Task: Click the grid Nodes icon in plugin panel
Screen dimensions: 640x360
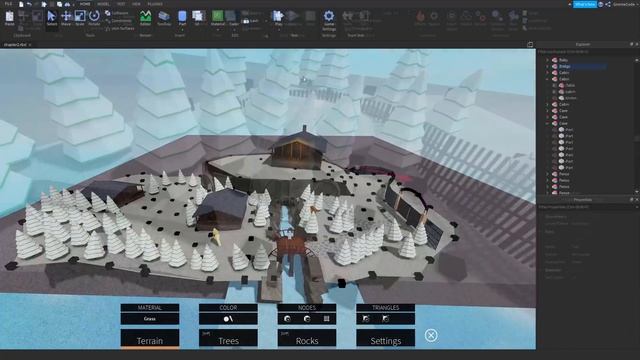Action: click(x=327, y=319)
